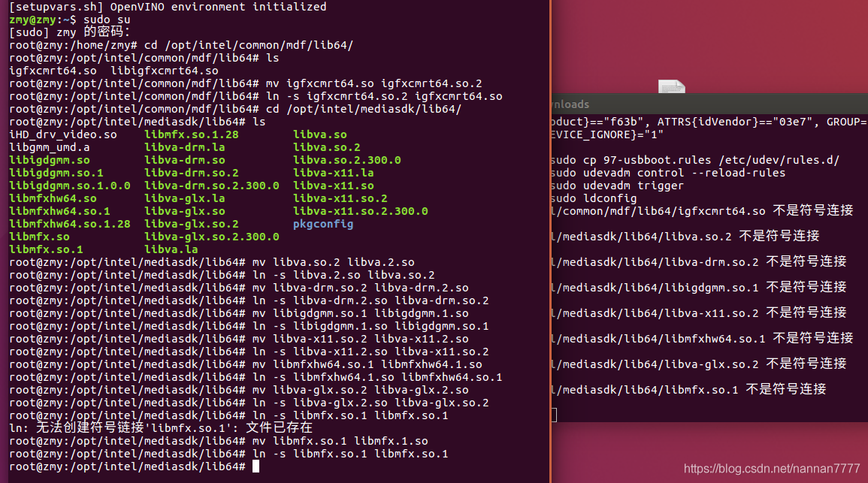Click 'sudo ldconfig' in background terminal
Screen dimensions: 868x483
pos(582,198)
